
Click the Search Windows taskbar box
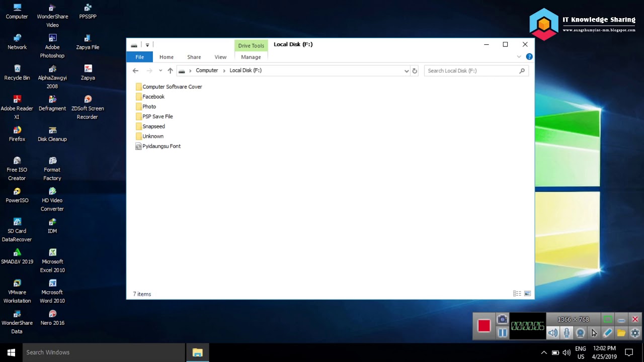104,352
